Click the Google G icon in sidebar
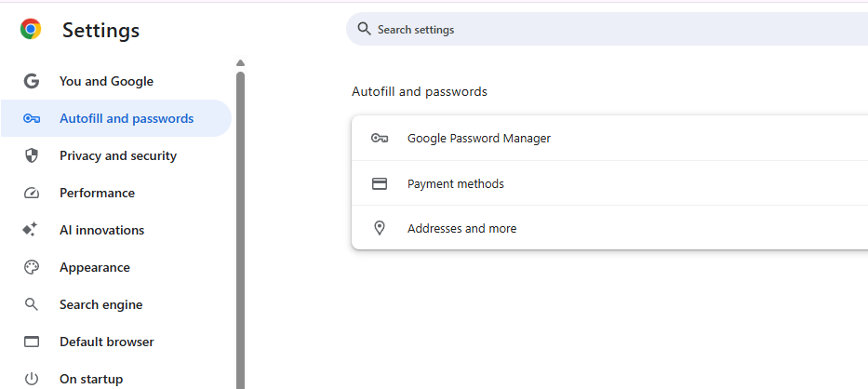868x389 pixels. tap(32, 81)
